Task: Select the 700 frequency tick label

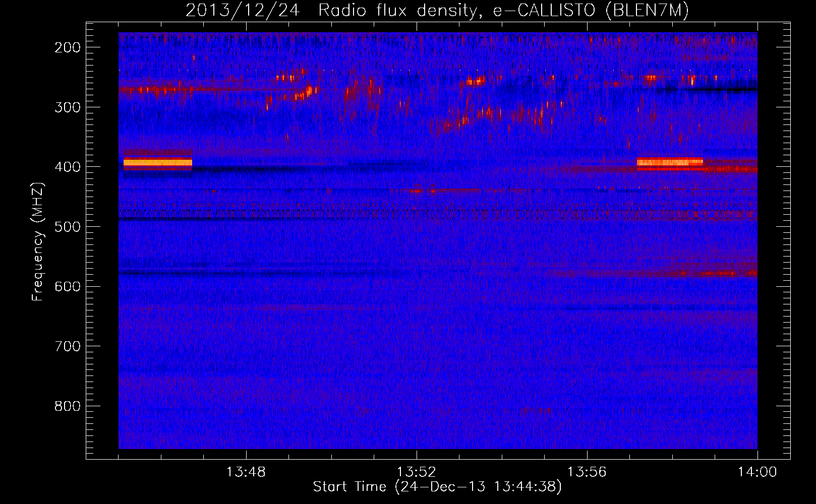Action: point(68,346)
